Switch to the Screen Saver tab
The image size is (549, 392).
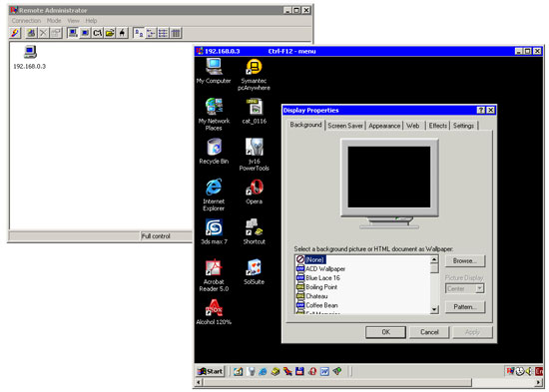click(x=345, y=126)
